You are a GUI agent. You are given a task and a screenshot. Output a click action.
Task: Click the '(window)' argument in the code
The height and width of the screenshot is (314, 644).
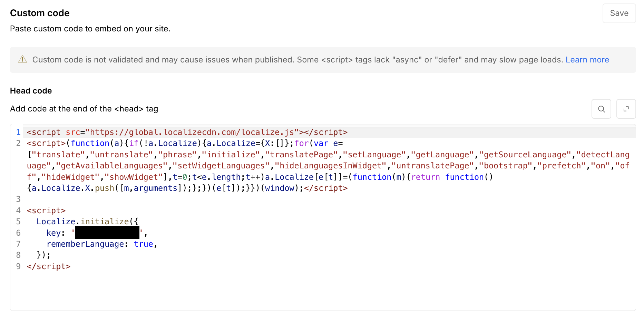coord(280,188)
